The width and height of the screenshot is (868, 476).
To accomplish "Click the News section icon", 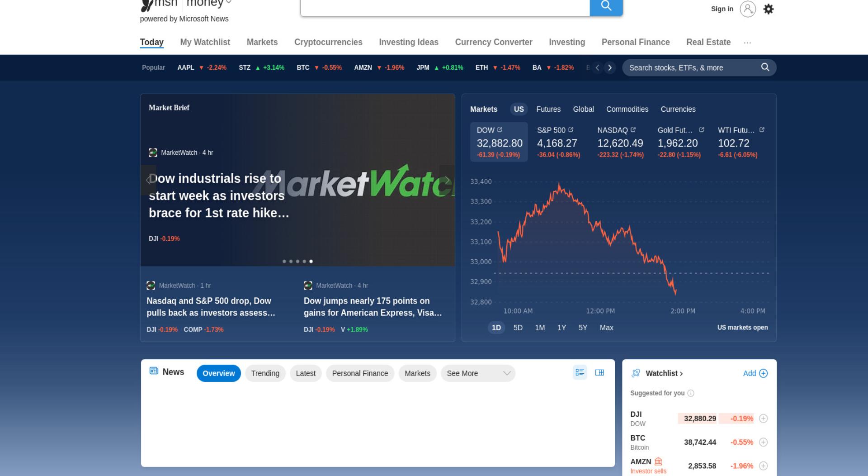I will pos(154,371).
